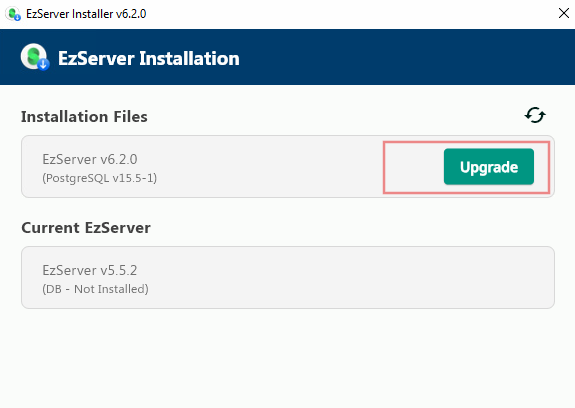The height and width of the screenshot is (408, 575).
Task: Click blank area below the Current EzServer panel
Action: point(288,357)
